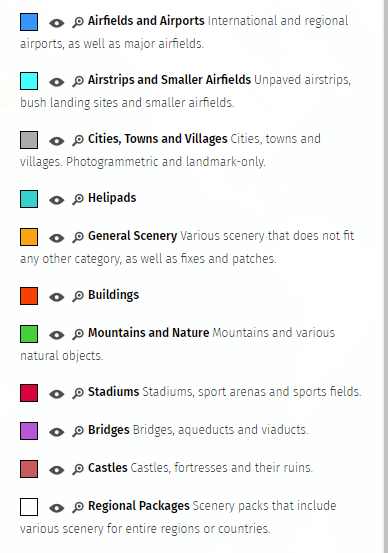Hide Airstrips and Smaller Airfields with eye icon

point(56,82)
